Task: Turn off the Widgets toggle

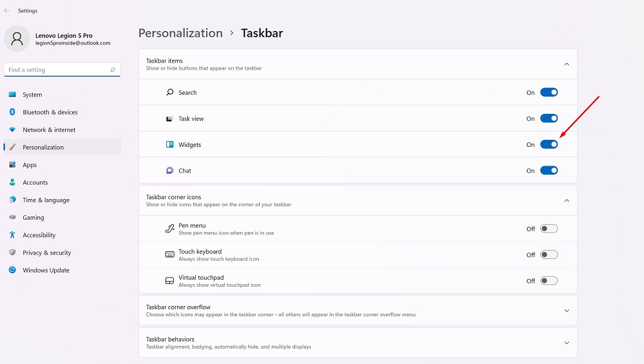Action: [549, 144]
